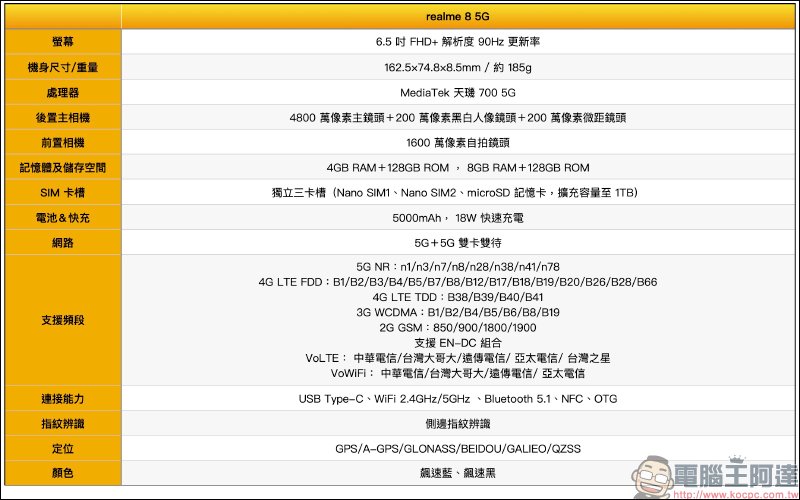Select the '前置相機' row label

tap(63, 142)
